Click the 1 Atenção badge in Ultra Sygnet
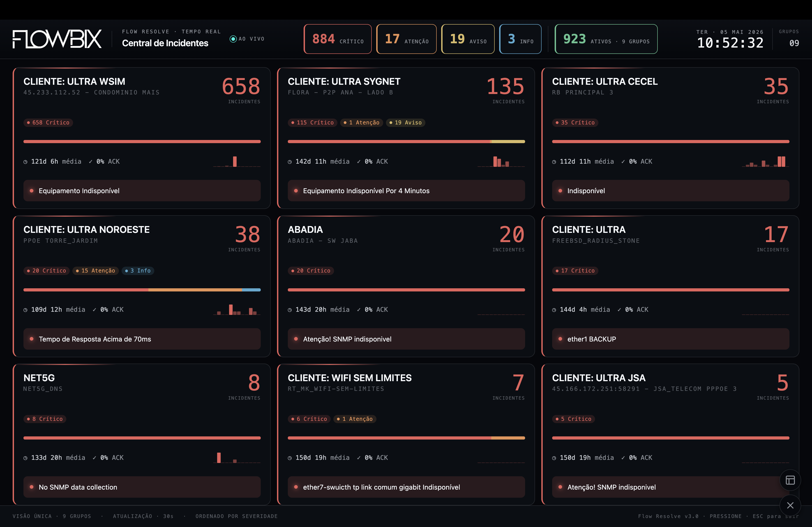The height and width of the screenshot is (527, 812). pos(361,122)
